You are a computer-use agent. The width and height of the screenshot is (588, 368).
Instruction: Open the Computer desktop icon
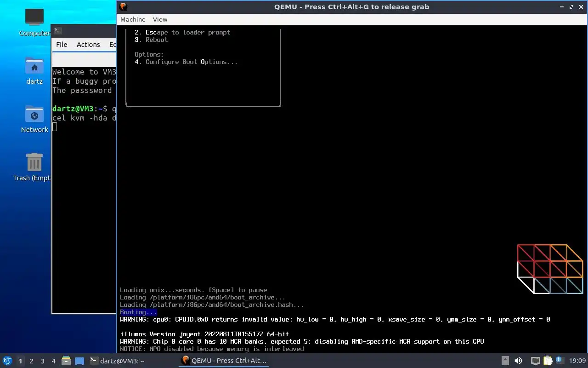(34, 22)
